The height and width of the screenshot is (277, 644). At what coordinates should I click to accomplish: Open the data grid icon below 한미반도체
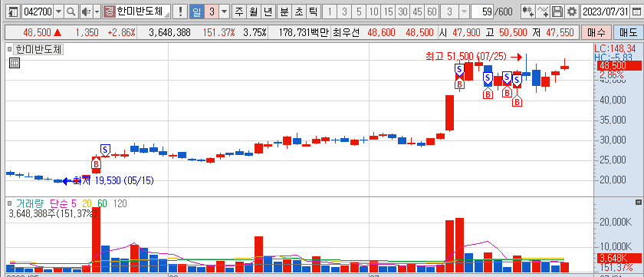coord(15,63)
